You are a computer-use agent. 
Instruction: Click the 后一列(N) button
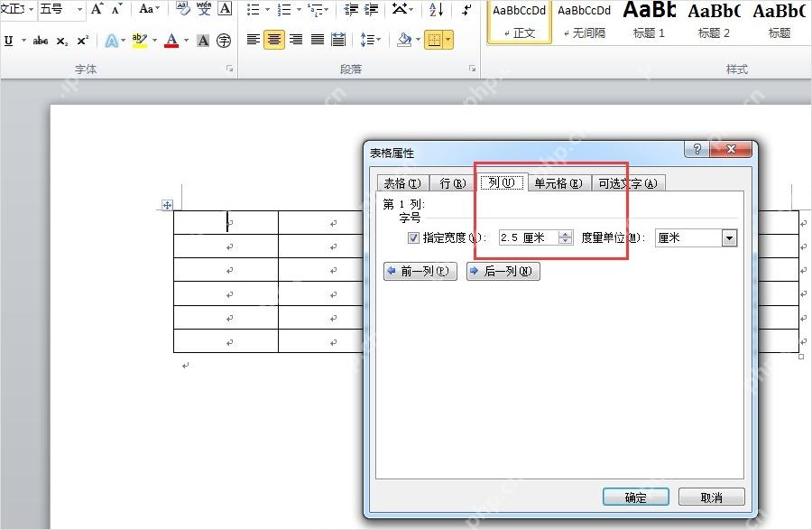[503, 271]
